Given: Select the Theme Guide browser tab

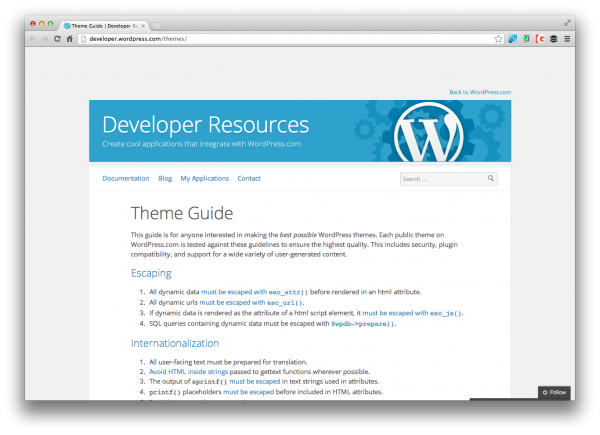Looking at the screenshot, I should [x=103, y=24].
